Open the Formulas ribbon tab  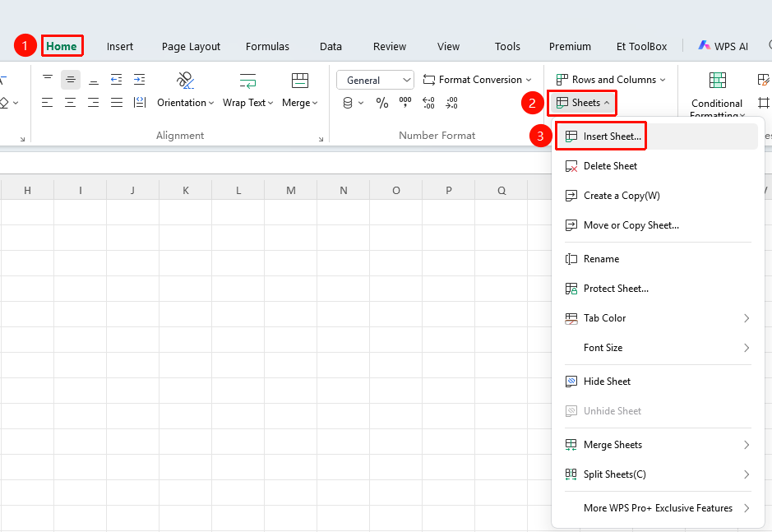[x=267, y=46]
